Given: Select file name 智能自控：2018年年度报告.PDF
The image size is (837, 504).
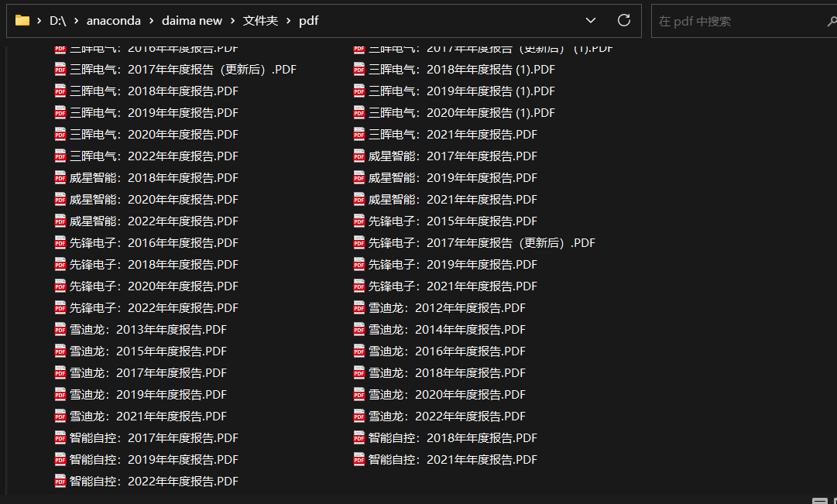Looking at the screenshot, I should 453,437.
